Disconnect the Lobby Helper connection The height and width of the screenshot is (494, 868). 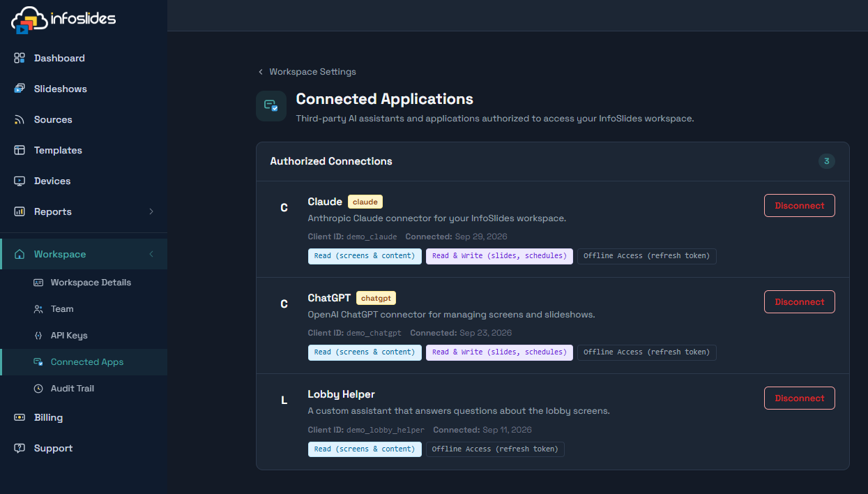800,398
